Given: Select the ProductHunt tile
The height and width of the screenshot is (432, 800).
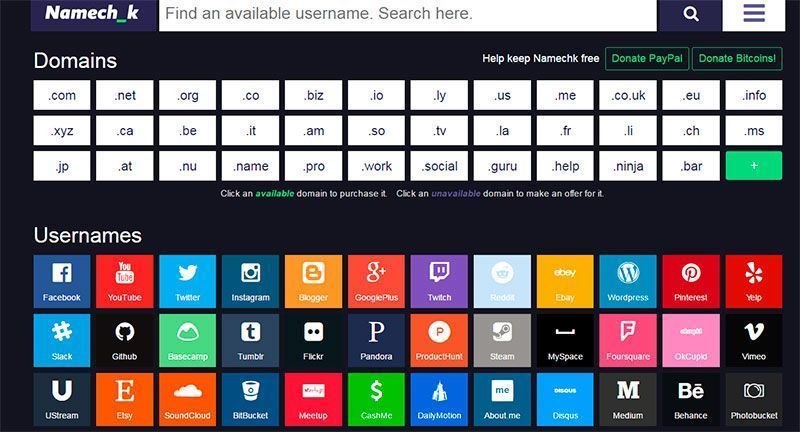Looking at the screenshot, I should [x=439, y=341].
